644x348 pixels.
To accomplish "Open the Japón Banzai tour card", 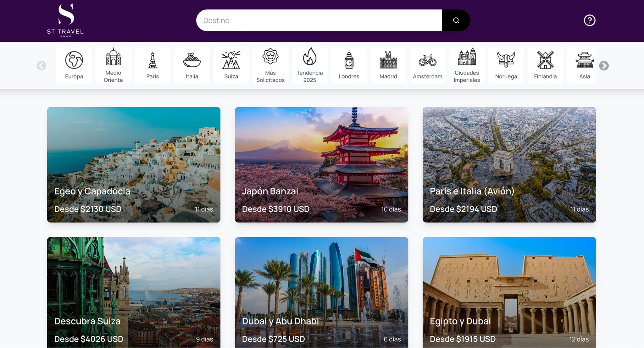I will coord(321,164).
